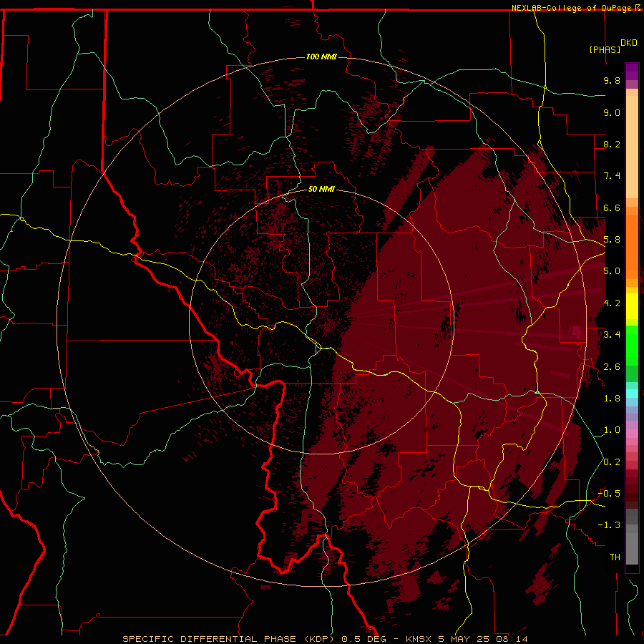Click the 9.0 scale value
644x644 pixels.
(x=612, y=112)
